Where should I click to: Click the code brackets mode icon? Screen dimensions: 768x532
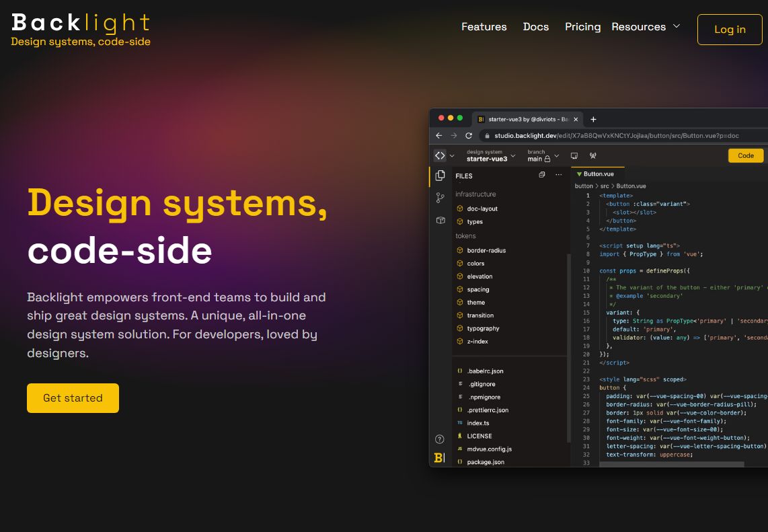pyautogui.click(x=440, y=155)
